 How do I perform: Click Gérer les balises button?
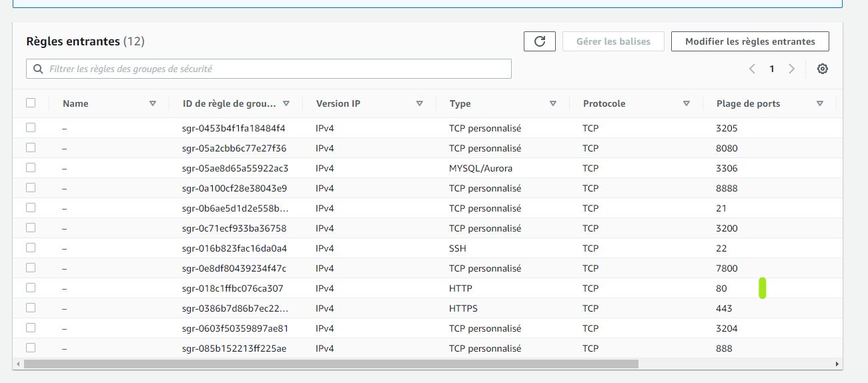(614, 41)
